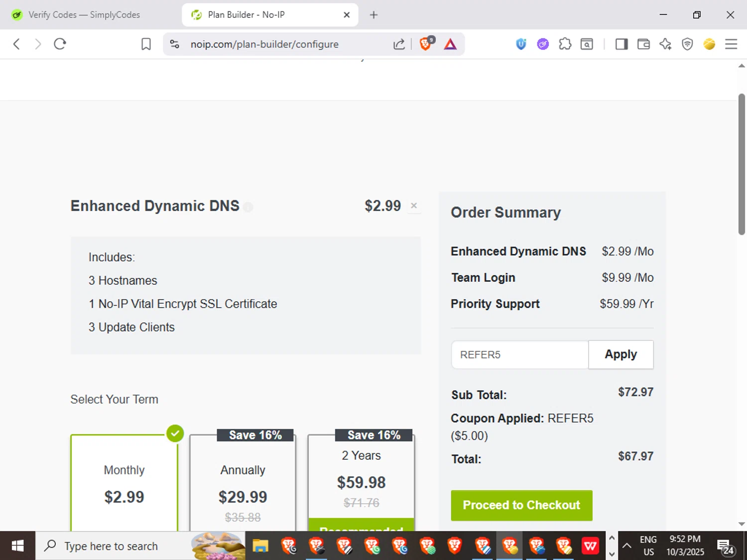747x560 pixels.
Task: Bookmark this page with the bookmark icon
Action: 146,44
